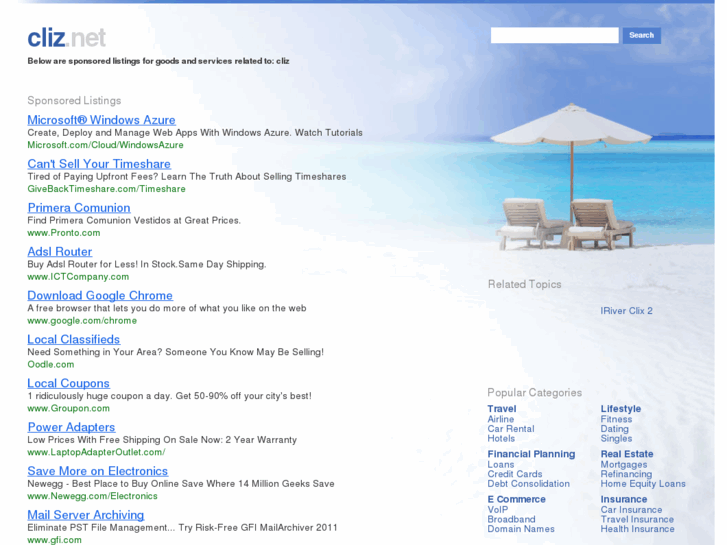Select the Credit Cards category link
Image resolution: width=727 pixels, height=545 pixels.
click(x=515, y=474)
